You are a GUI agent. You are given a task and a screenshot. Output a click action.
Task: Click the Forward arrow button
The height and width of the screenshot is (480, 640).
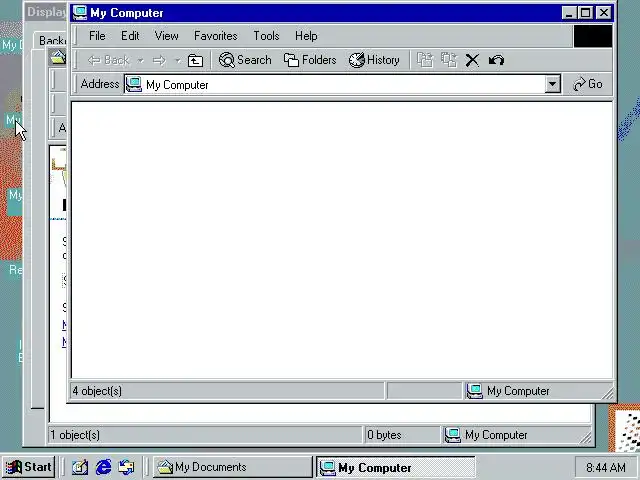pos(159,60)
